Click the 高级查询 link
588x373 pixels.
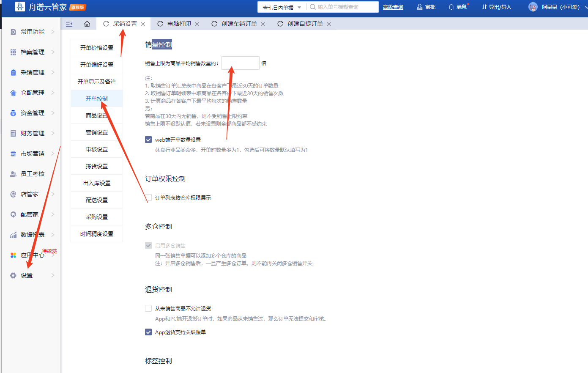click(393, 7)
